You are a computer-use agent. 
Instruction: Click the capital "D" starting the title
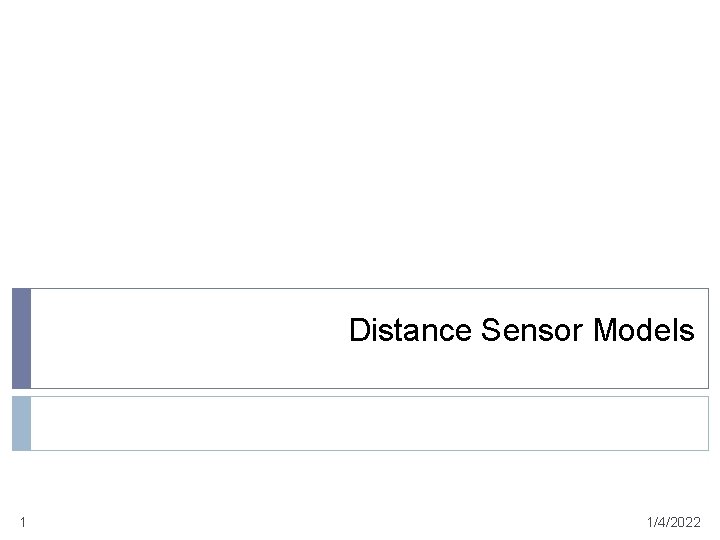[x=359, y=331]
